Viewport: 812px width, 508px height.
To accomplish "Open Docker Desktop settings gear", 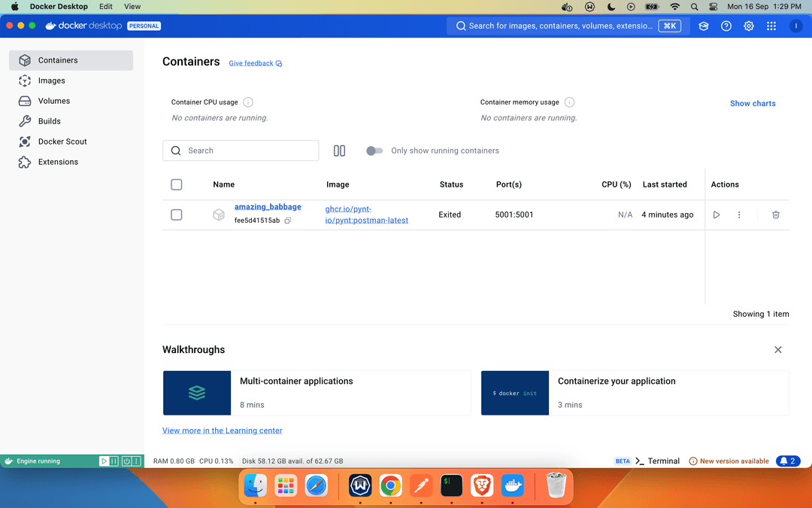I will pyautogui.click(x=748, y=26).
